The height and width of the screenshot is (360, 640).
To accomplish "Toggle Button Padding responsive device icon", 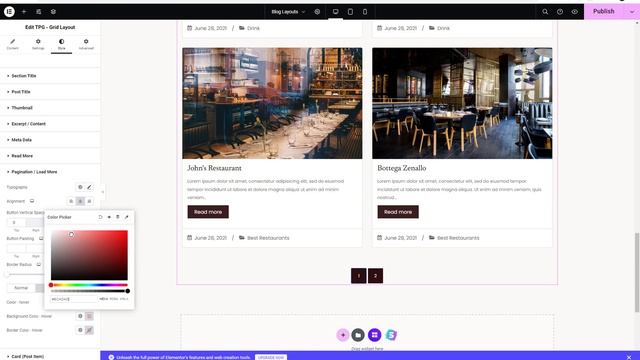I will [x=41, y=238].
